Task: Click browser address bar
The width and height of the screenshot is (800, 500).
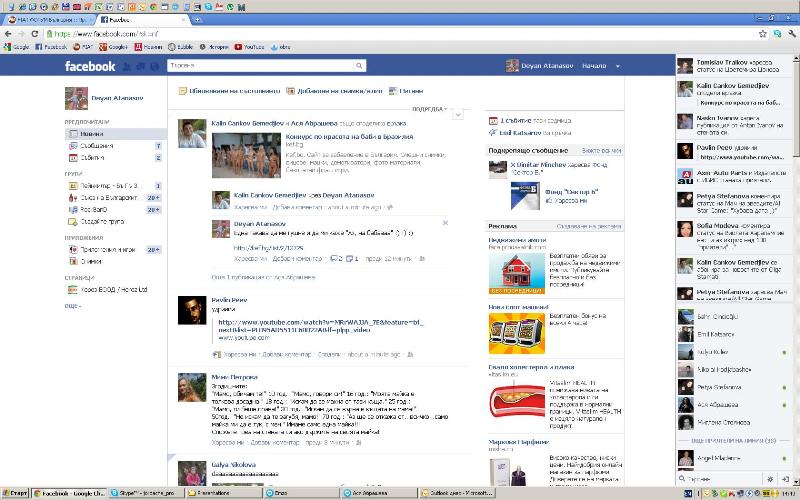Action: click(x=401, y=34)
